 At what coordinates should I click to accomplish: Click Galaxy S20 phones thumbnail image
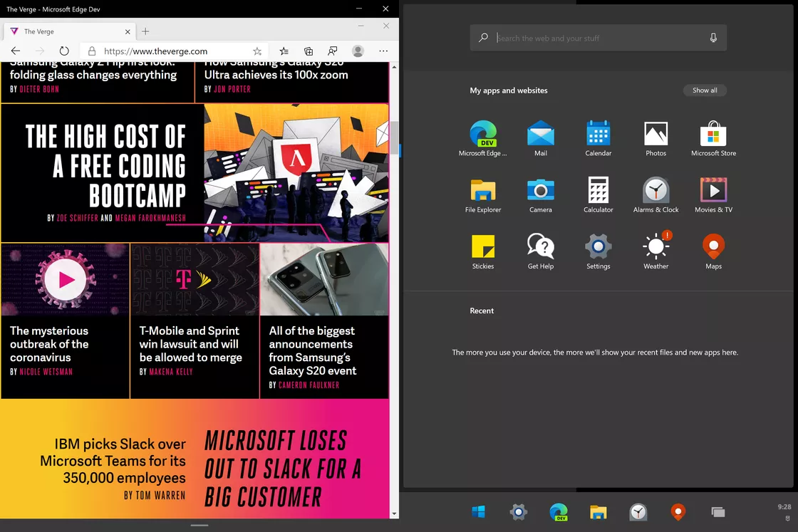click(x=324, y=279)
